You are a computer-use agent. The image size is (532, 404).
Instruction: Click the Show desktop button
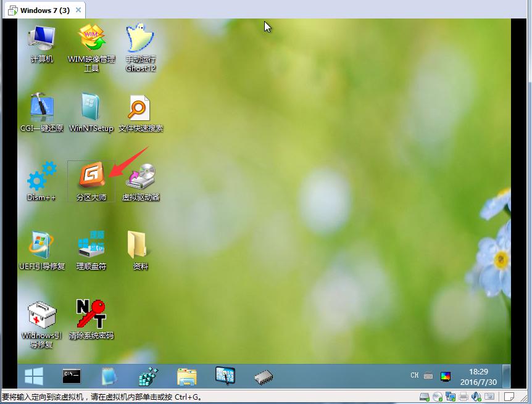(x=506, y=376)
